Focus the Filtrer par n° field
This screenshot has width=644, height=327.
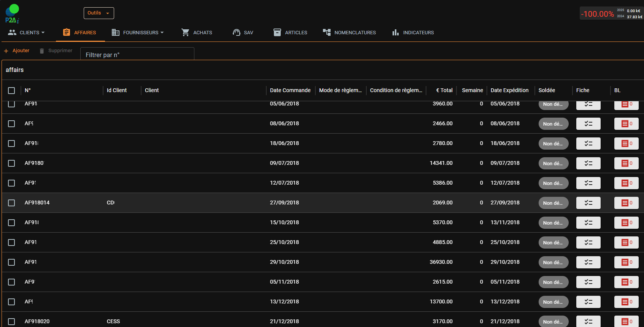[x=137, y=54]
